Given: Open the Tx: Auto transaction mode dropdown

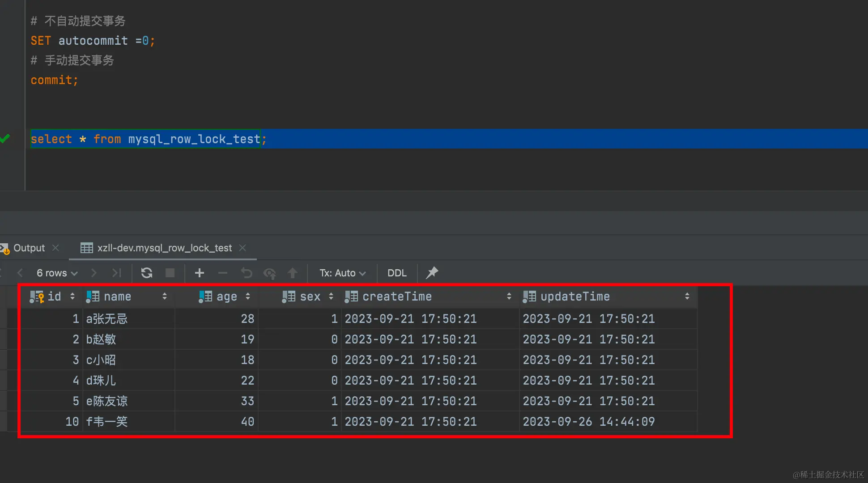Looking at the screenshot, I should (342, 273).
